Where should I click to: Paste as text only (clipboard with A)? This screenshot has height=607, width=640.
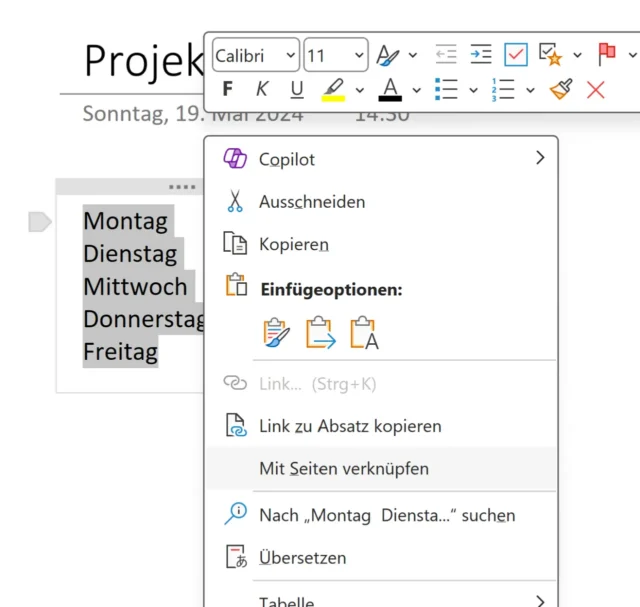coord(364,333)
